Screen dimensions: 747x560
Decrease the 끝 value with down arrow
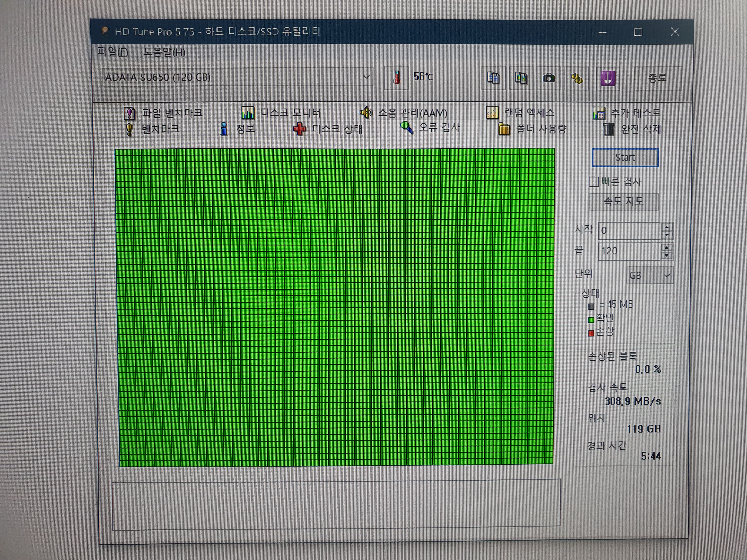[666, 256]
